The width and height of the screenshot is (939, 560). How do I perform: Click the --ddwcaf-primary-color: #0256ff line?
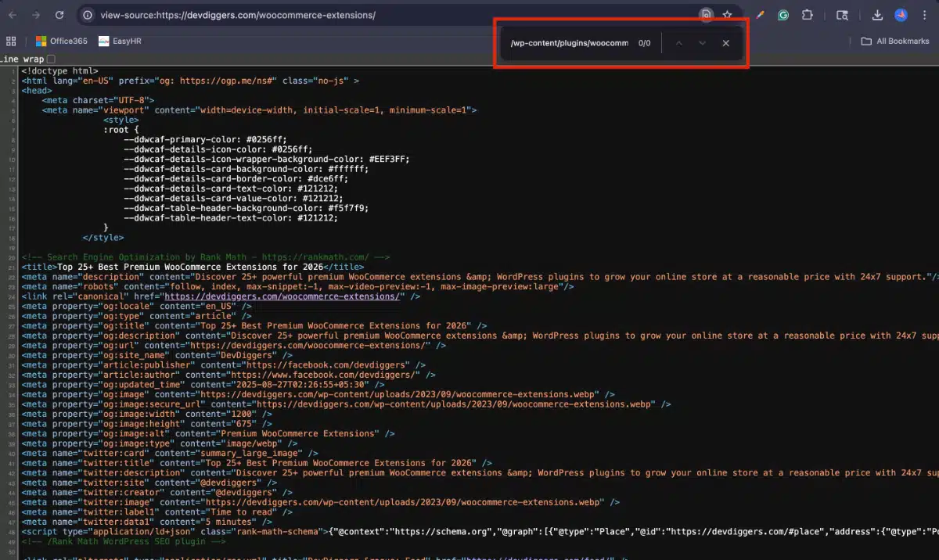pyautogui.click(x=207, y=139)
